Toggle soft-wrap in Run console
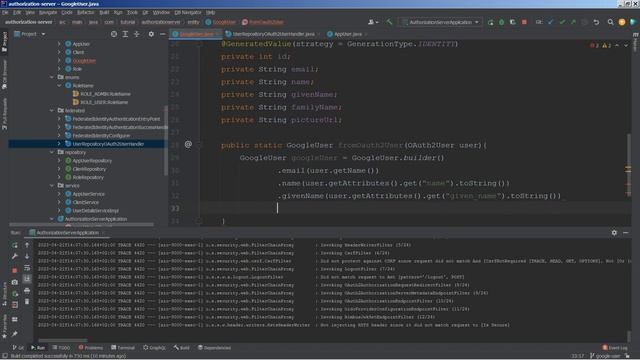The height and width of the screenshot is (360, 640). [x=27, y=268]
